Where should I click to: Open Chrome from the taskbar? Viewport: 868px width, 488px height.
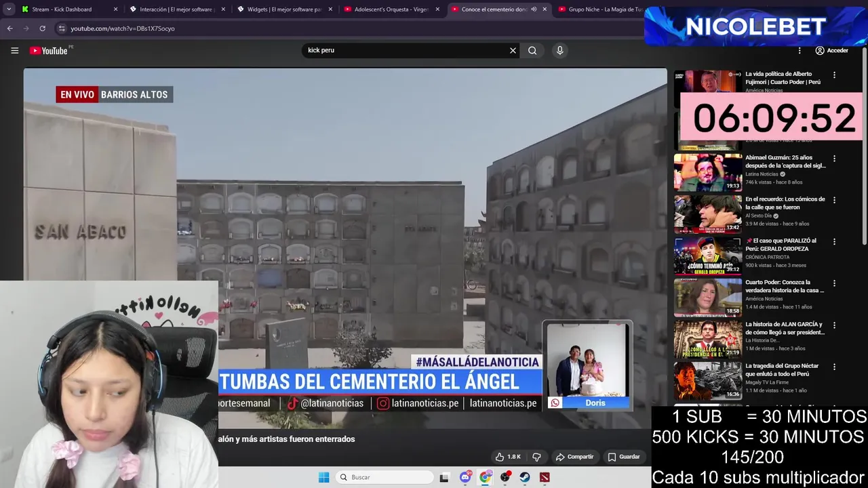coord(485,477)
